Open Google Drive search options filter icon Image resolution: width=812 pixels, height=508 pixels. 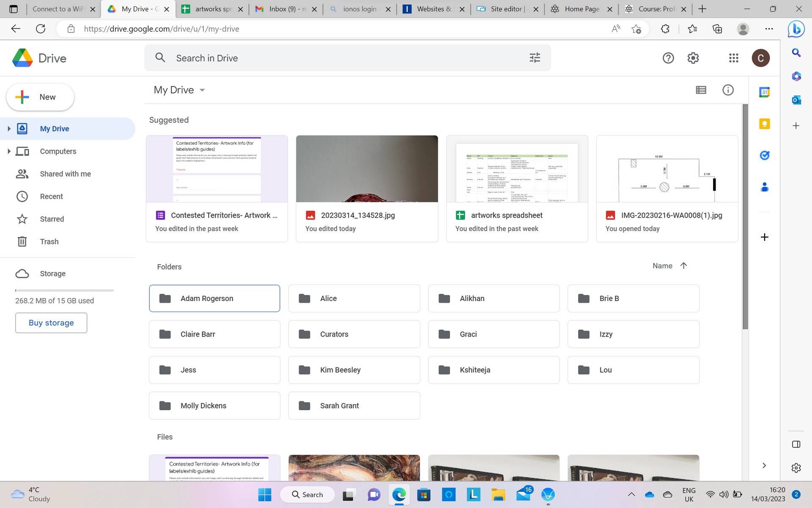click(535, 58)
